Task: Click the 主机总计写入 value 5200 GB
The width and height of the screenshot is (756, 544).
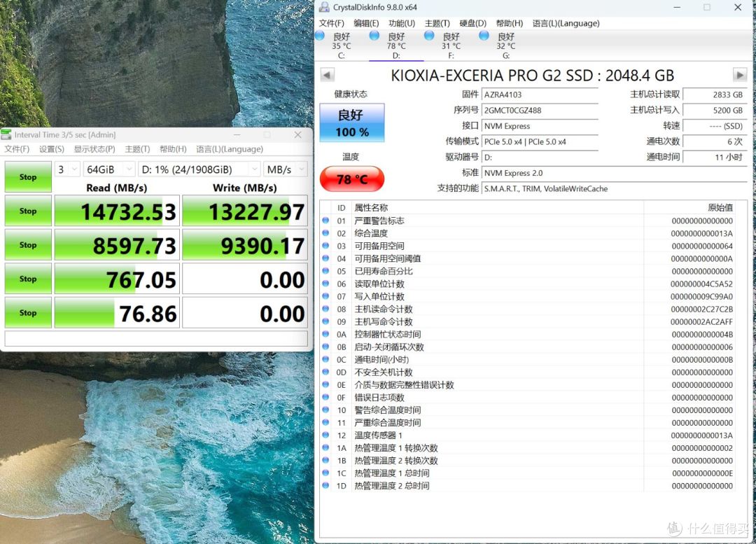Action: pos(715,110)
